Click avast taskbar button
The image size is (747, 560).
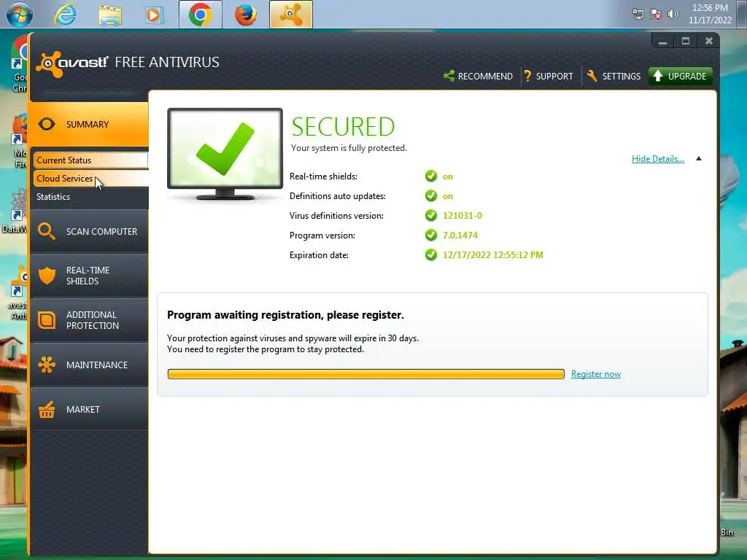tap(291, 15)
